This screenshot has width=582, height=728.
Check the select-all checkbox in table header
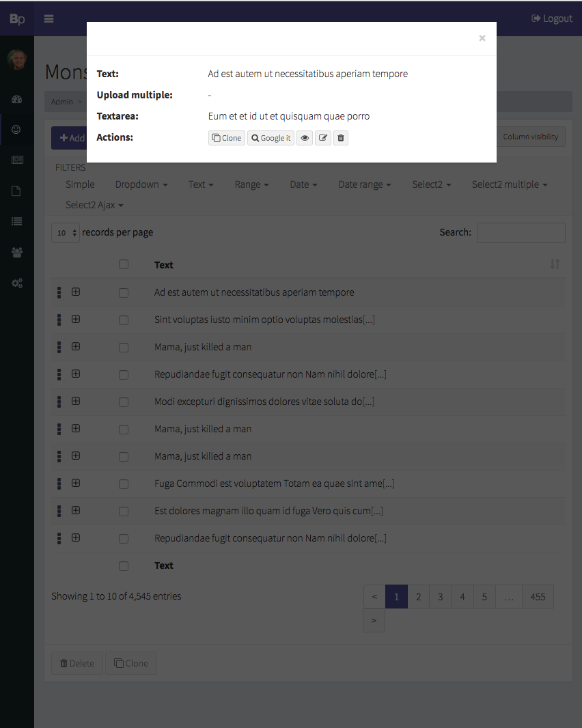coord(124,264)
